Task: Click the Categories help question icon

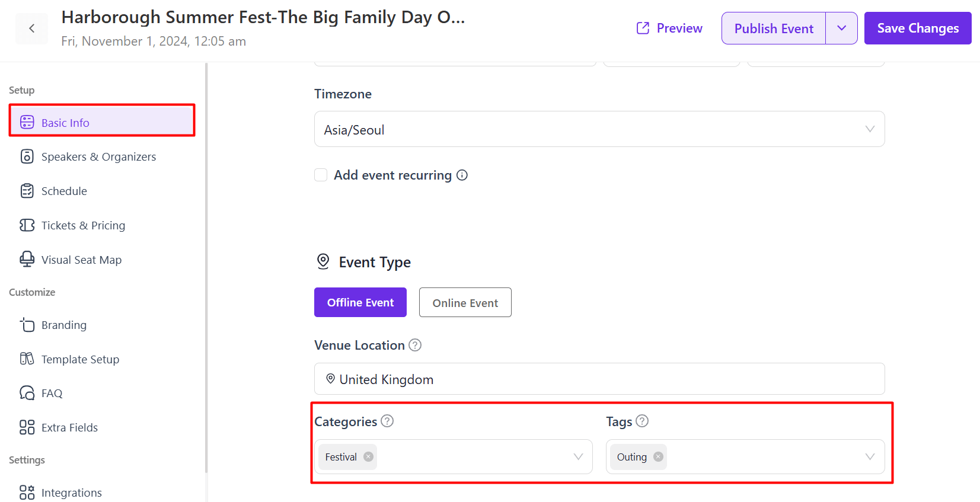Action: tap(387, 421)
